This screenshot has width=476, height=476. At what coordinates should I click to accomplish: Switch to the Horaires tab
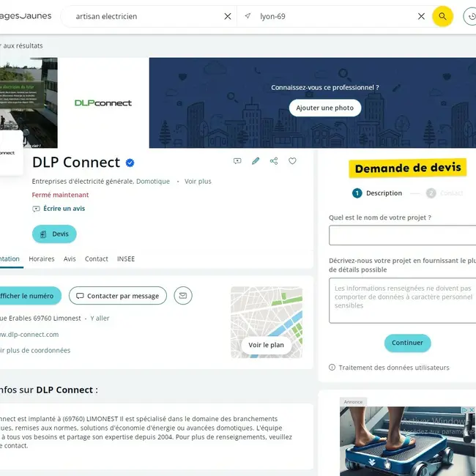click(42, 259)
